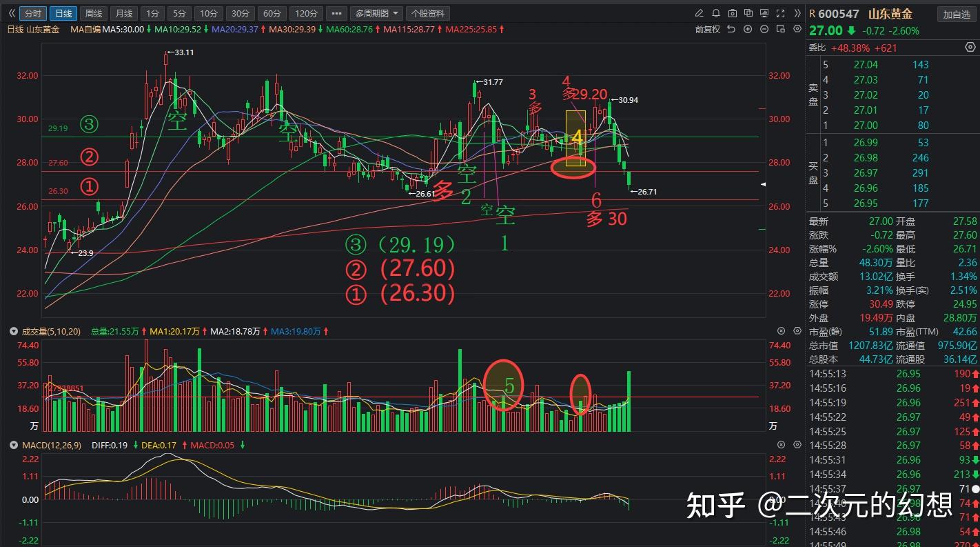The height and width of the screenshot is (547, 980).
Task: Expand the 多周期图 dropdown
Action: tap(376, 13)
